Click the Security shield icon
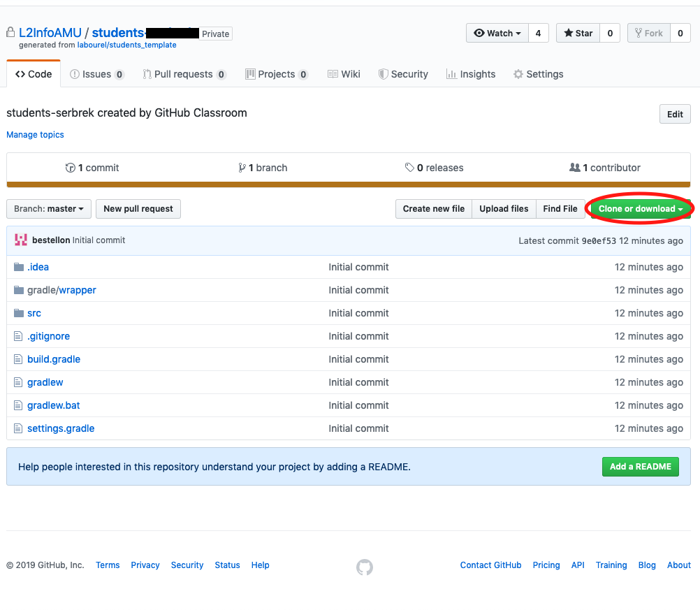 pos(383,74)
